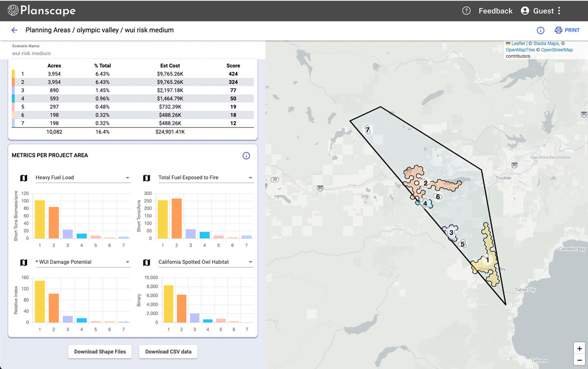588x369 pixels.
Task: Open the three-dot menu beside Guest
Action: [x=559, y=11]
